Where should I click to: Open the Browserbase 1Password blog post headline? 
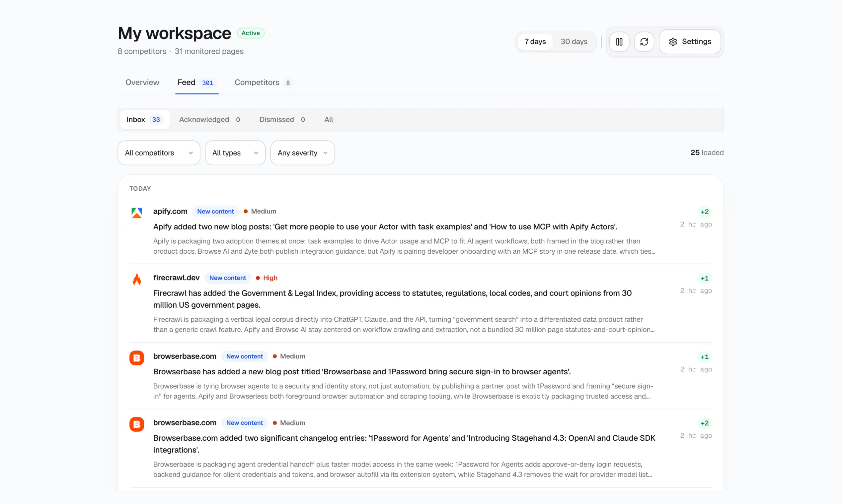(362, 372)
